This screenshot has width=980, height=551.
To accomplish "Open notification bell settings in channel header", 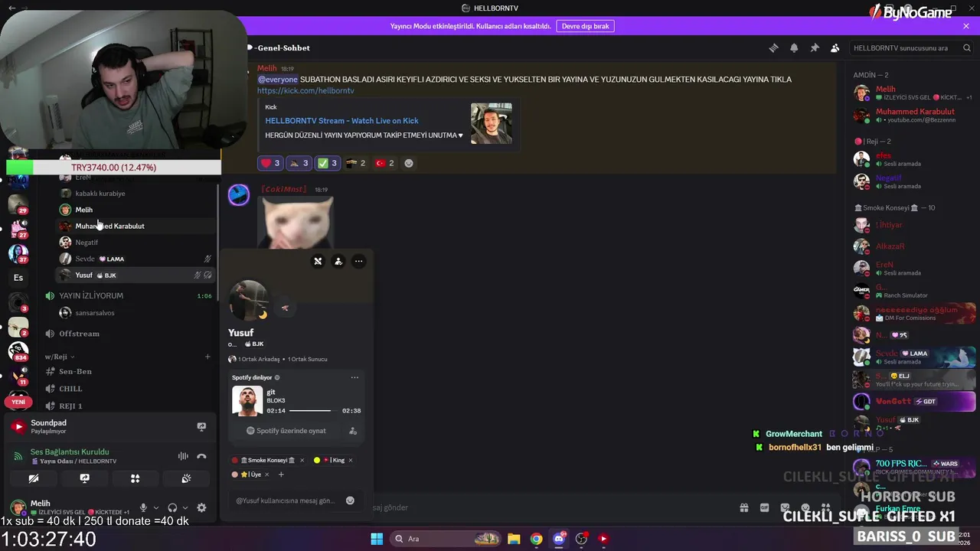I will pos(794,47).
